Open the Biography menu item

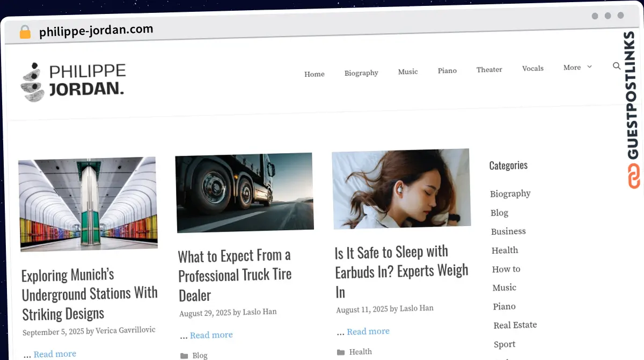[361, 73]
